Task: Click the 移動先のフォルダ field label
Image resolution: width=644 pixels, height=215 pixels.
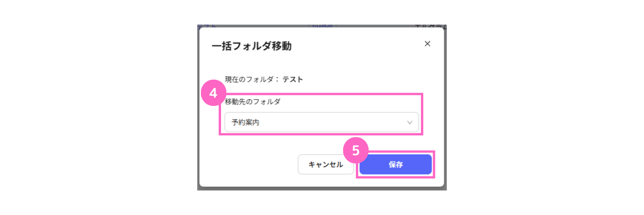Action: (x=253, y=101)
